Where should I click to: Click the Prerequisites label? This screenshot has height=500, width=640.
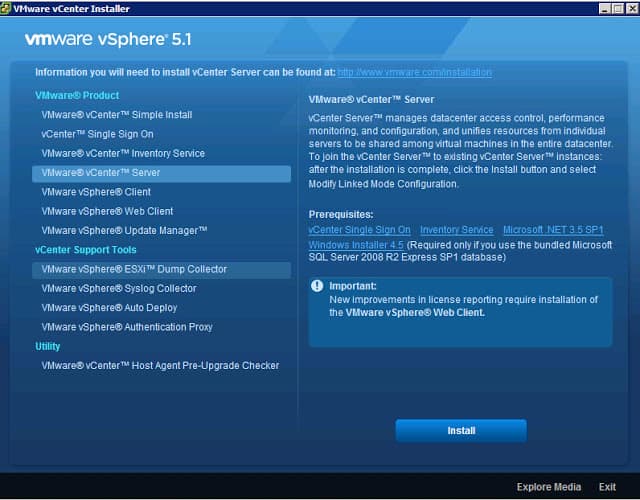[x=341, y=214]
